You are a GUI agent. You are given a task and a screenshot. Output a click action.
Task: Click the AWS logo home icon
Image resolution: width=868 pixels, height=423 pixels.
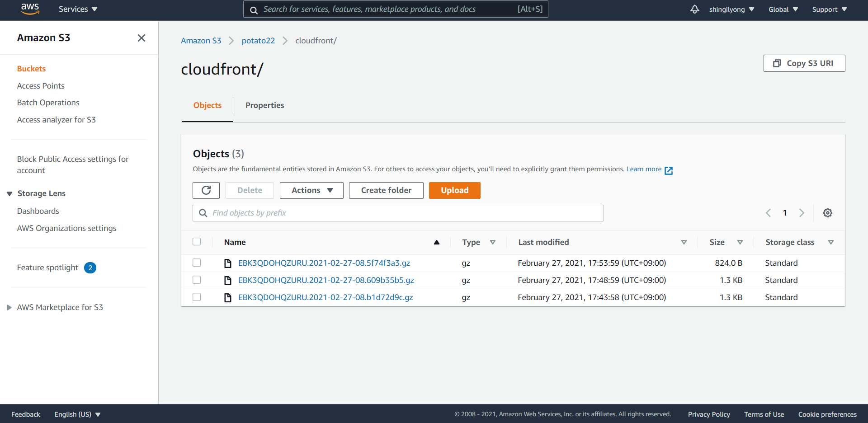[30, 9]
